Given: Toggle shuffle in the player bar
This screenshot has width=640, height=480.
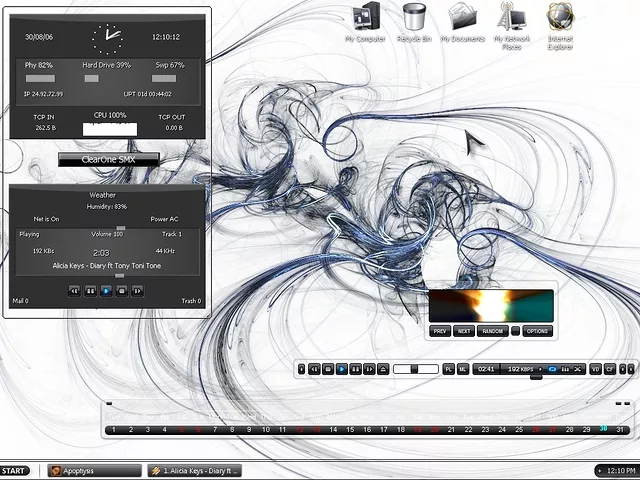Looking at the screenshot, I should point(578,369).
